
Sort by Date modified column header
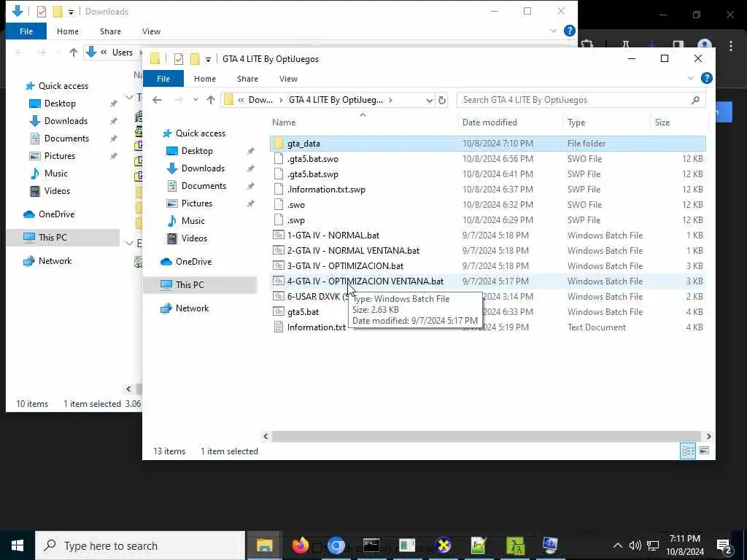tap(489, 122)
